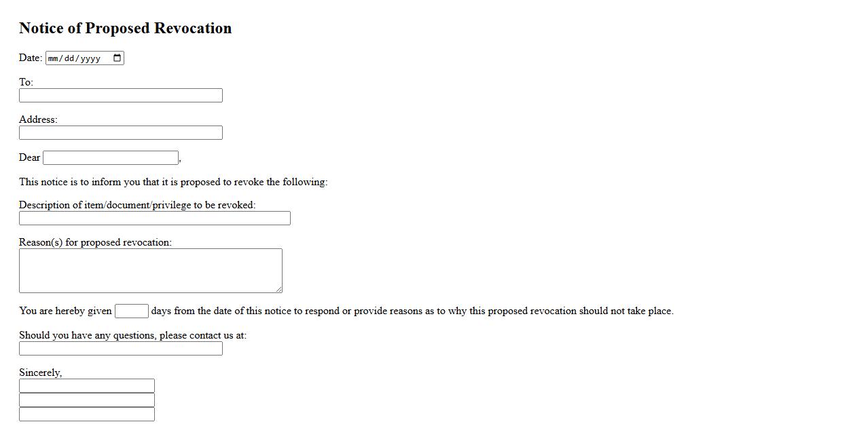Click the second field under Sincerely
Screen dimensions: 868x441
pos(87,400)
